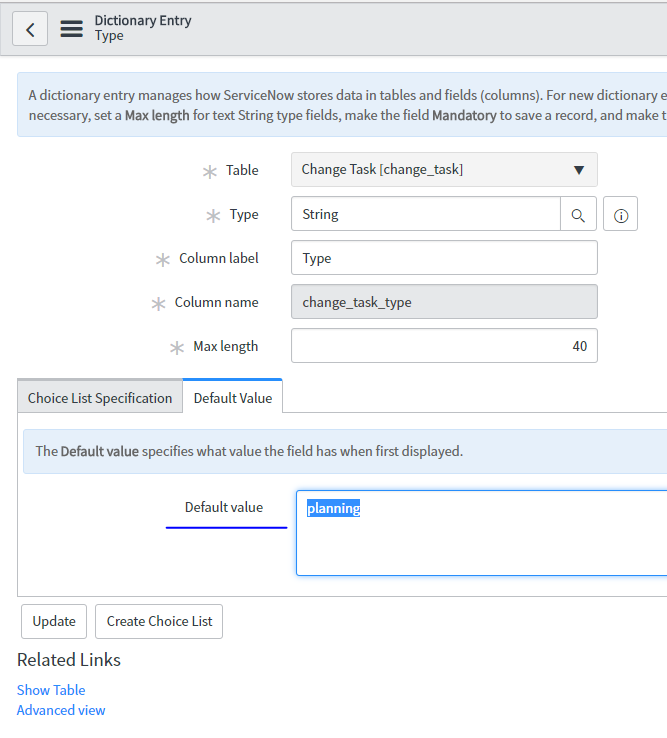Click the Column label field label
The width and height of the screenshot is (667, 738).
218,258
